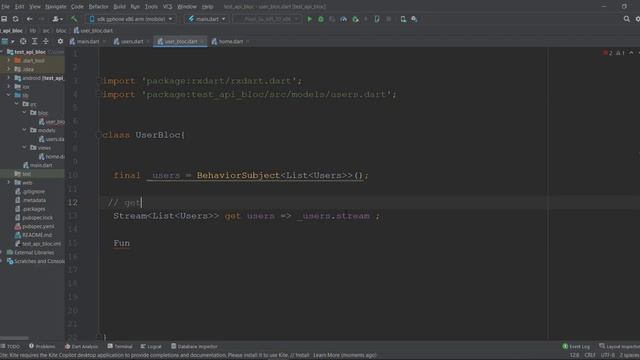The height and width of the screenshot is (360, 640).
Task: Select main.dart in project tree
Action: click(x=38, y=165)
